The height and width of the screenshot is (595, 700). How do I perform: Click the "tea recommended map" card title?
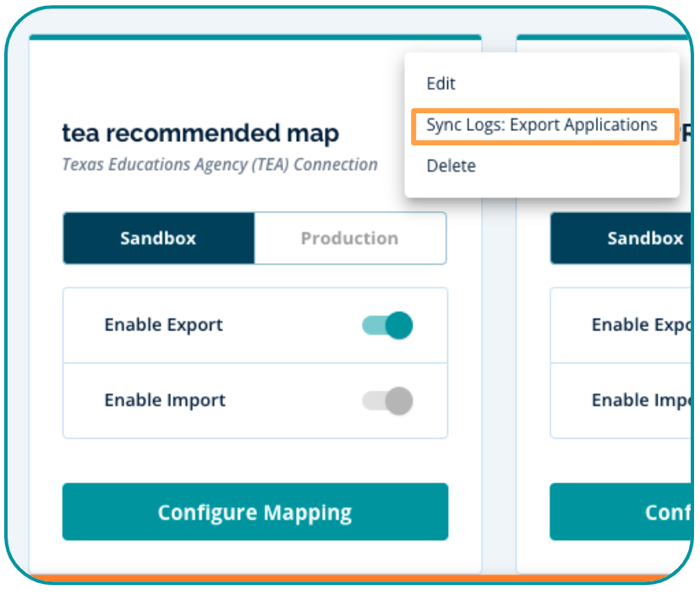[x=200, y=133]
